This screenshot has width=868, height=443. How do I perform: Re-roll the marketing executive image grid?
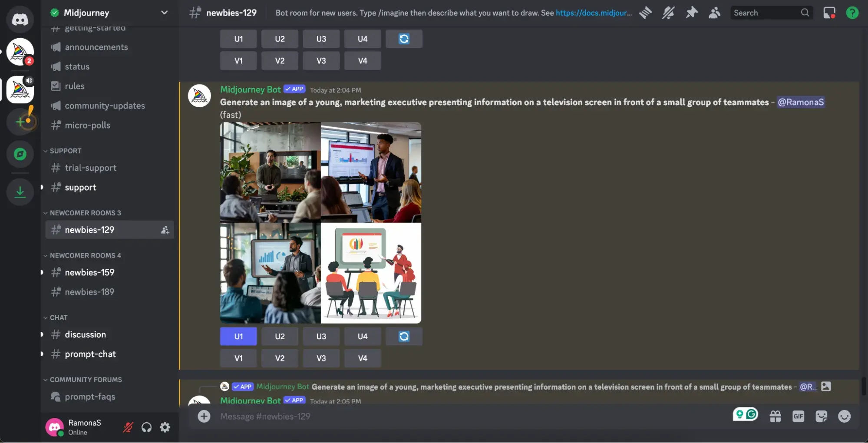(x=404, y=336)
